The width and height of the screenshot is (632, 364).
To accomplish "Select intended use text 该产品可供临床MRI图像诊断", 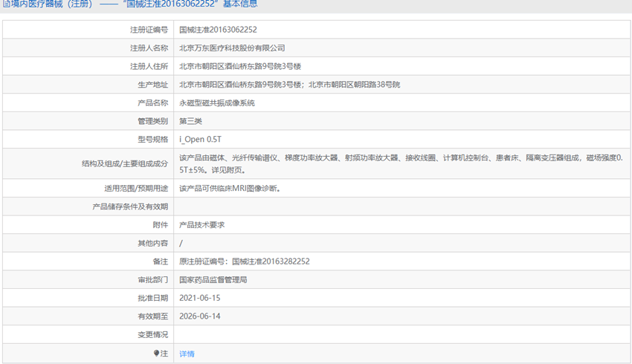I will (230, 188).
